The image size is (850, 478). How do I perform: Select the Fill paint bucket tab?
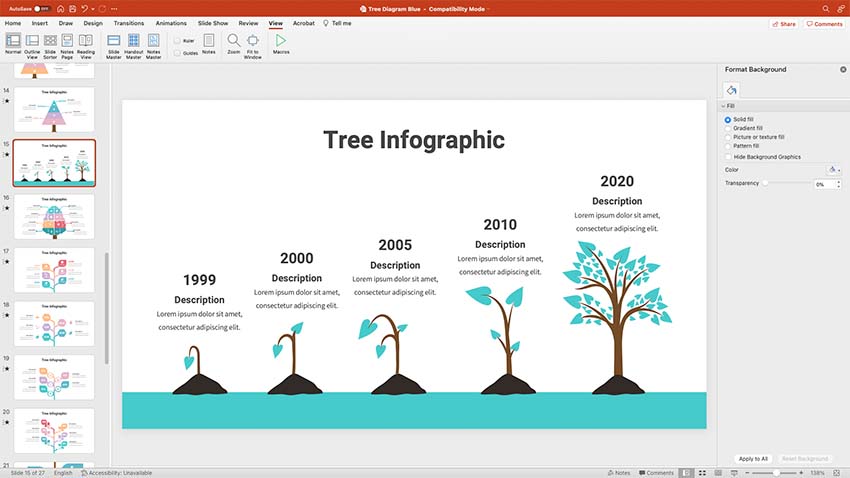[732, 91]
